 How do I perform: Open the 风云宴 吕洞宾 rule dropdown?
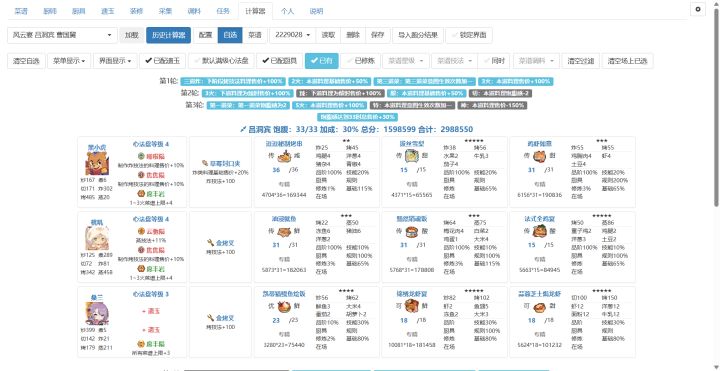[62, 35]
